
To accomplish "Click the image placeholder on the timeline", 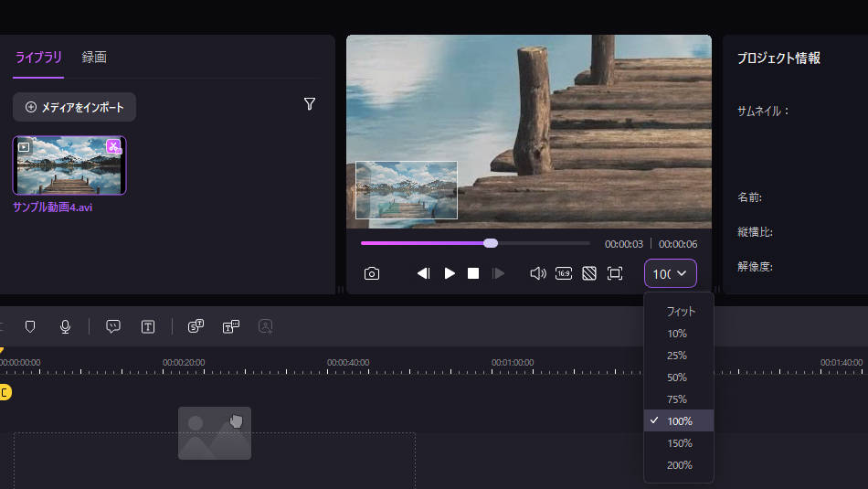I will 215,433.
